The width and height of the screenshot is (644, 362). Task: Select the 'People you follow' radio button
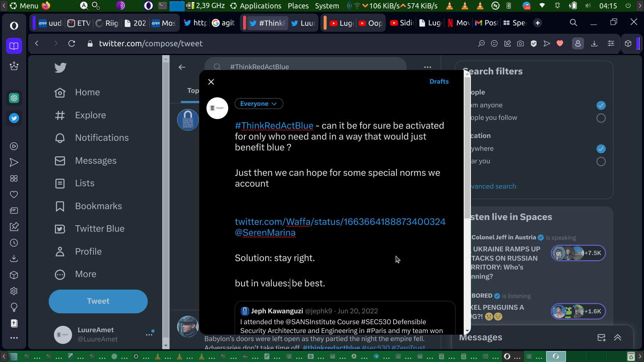601,118
